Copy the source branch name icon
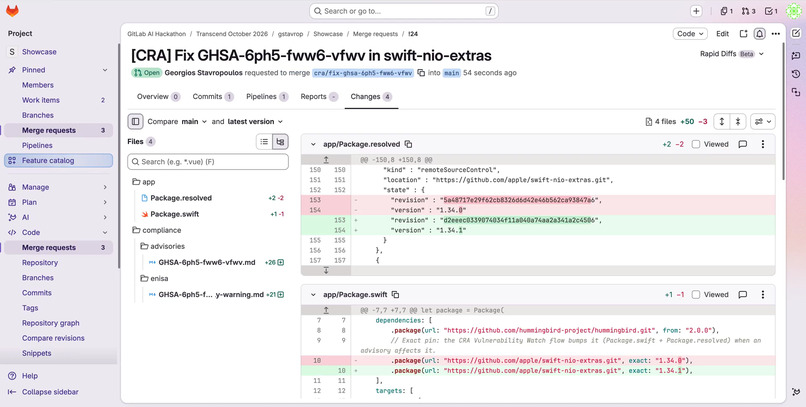The width and height of the screenshot is (806, 407). click(421, 73)
